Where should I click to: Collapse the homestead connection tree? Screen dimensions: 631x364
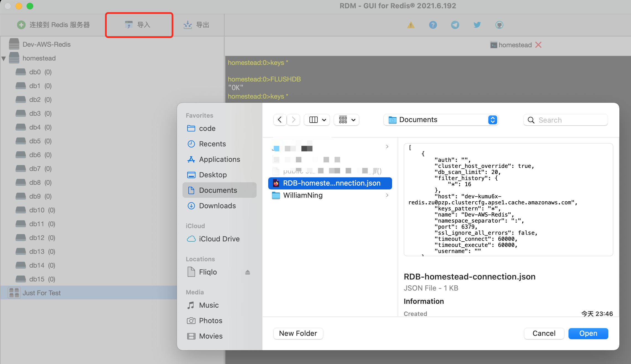click(4, 58)
